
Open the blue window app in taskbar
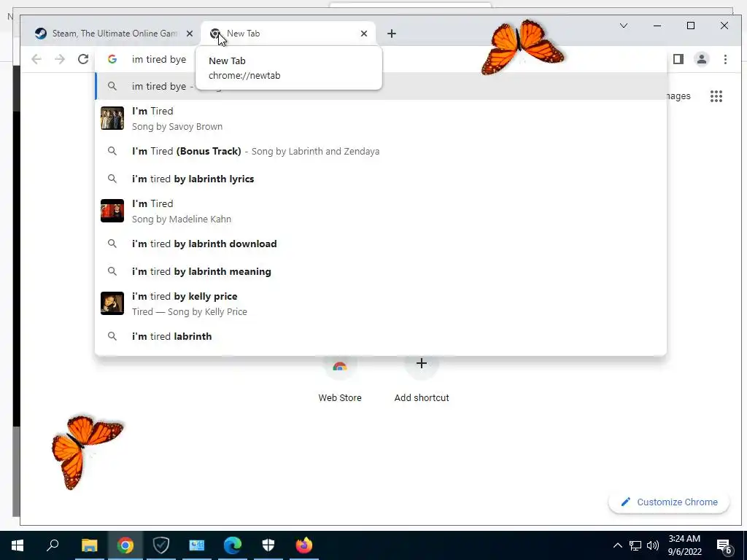(x=197, y=545)
